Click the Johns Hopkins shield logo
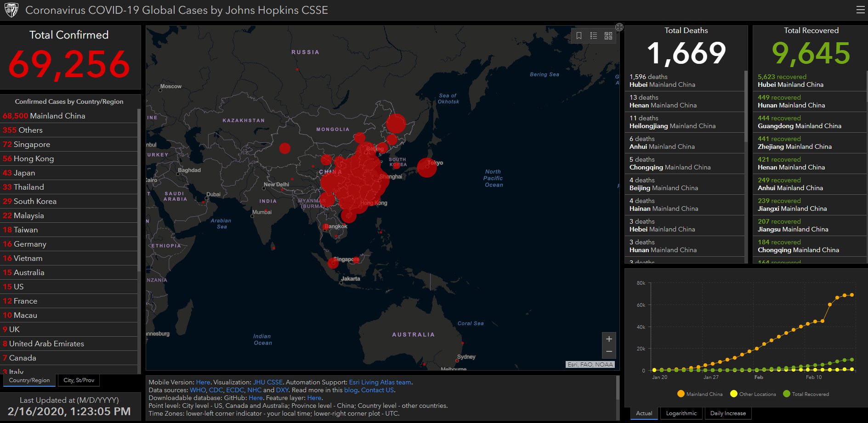The width and height of the screenshot is (868, 423). 11,10
